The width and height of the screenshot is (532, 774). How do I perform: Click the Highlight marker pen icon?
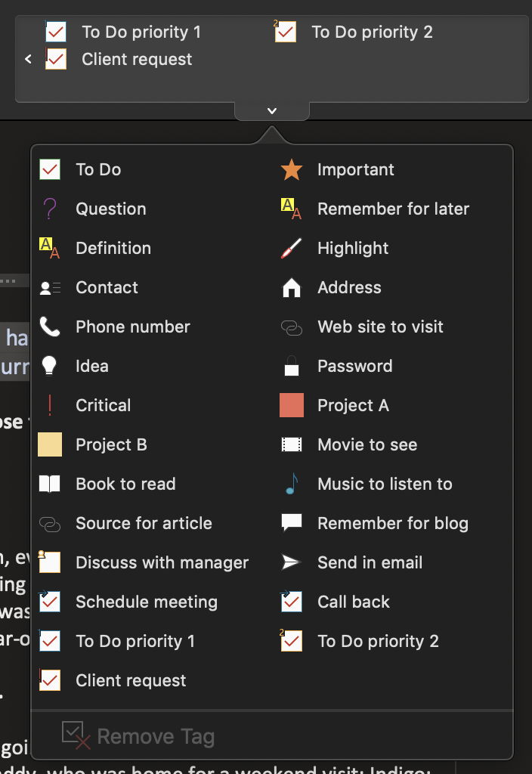[291, 248]
